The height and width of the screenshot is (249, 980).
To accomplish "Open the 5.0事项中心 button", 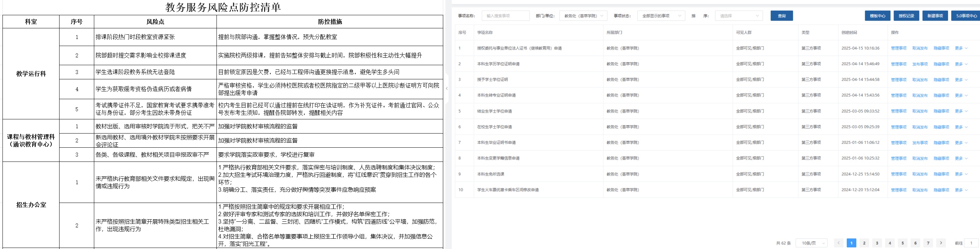I will point(966,16).
